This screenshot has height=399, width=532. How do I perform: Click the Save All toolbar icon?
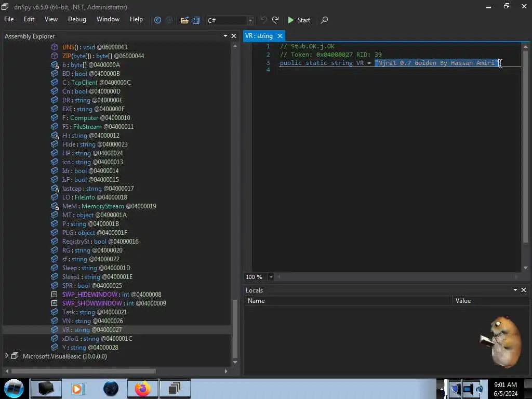(x=196, y=20)
